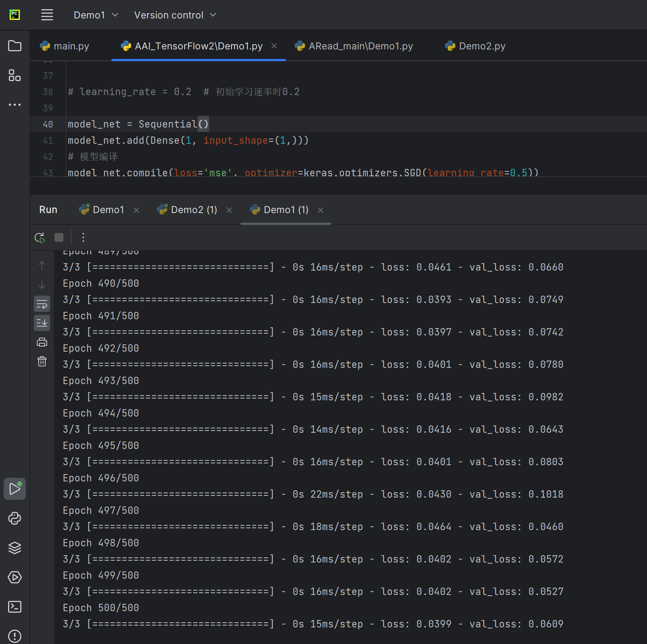The height and width of the screenshot is (644, 647).
Task: Stop the running Demo1 process
Action: 59,237
